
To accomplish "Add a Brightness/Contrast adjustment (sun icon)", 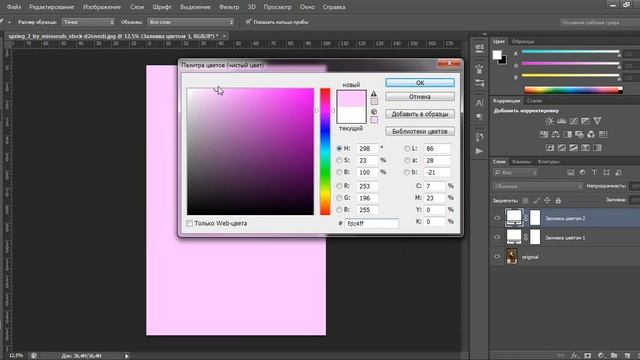I will click(549, 121).
